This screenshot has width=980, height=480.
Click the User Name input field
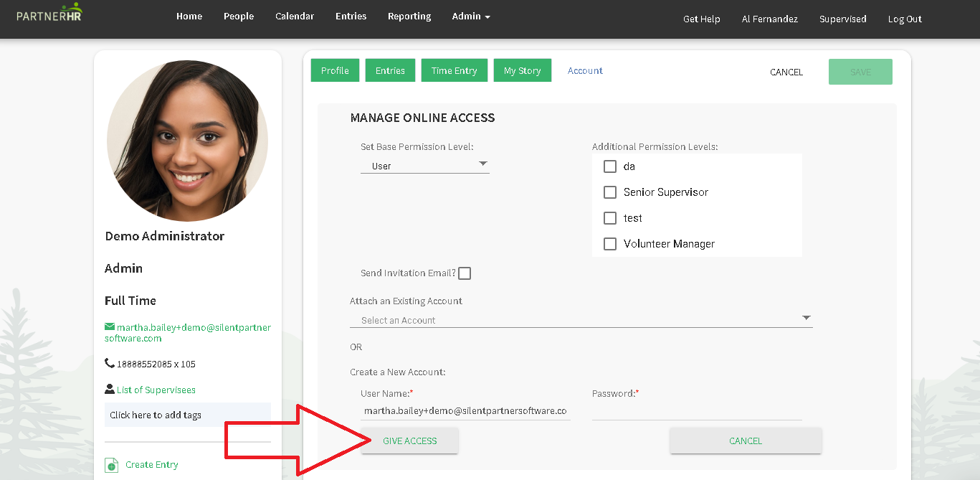pos(465,411)
